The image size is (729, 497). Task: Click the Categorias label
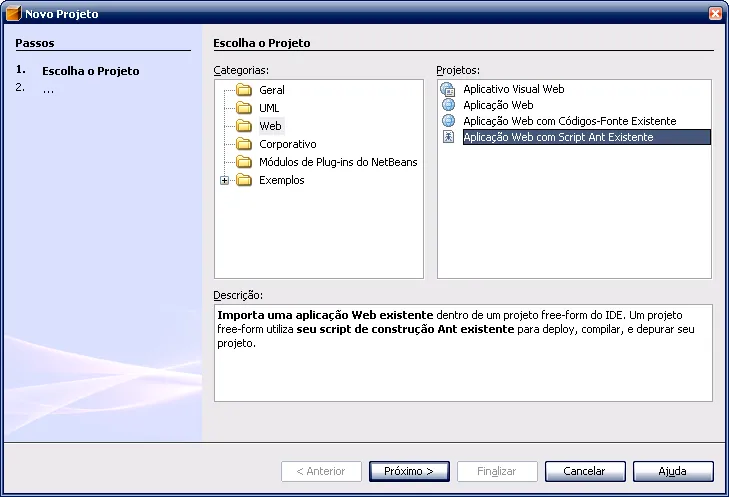(x=241, y=70)
